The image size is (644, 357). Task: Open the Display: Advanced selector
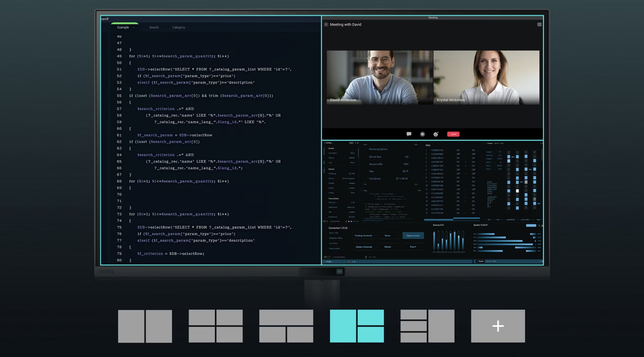pyautogui.click(x=364, y=247)
